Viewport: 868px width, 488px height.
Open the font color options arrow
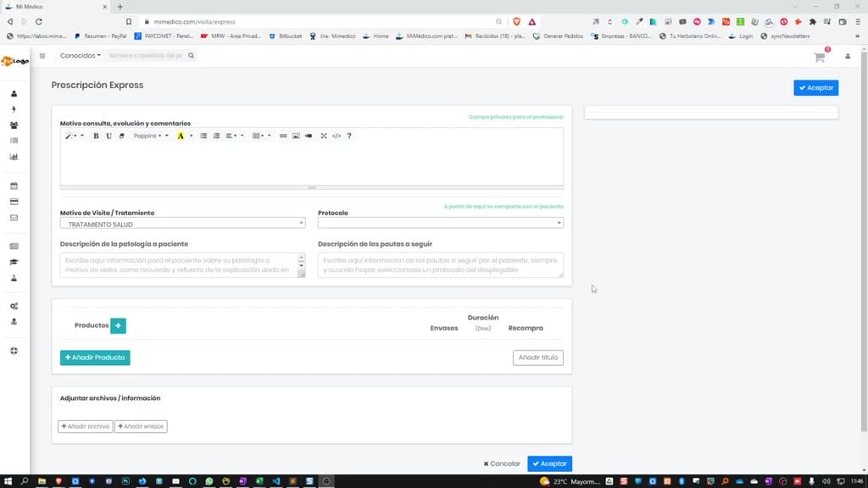191,136
